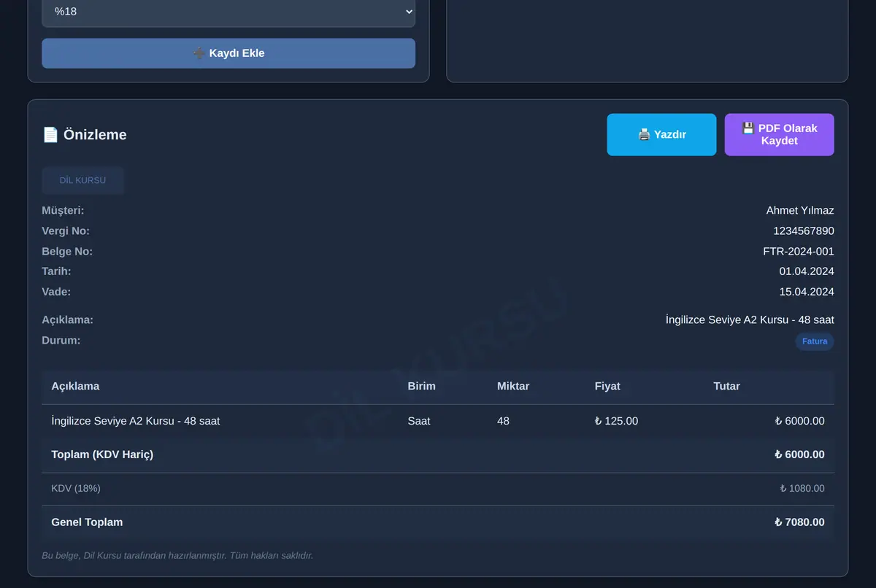Image resolution: width=876 pixels, height=588 pixels.
Task: Click the Yazdır print button
Action: [x=661, y=134]
